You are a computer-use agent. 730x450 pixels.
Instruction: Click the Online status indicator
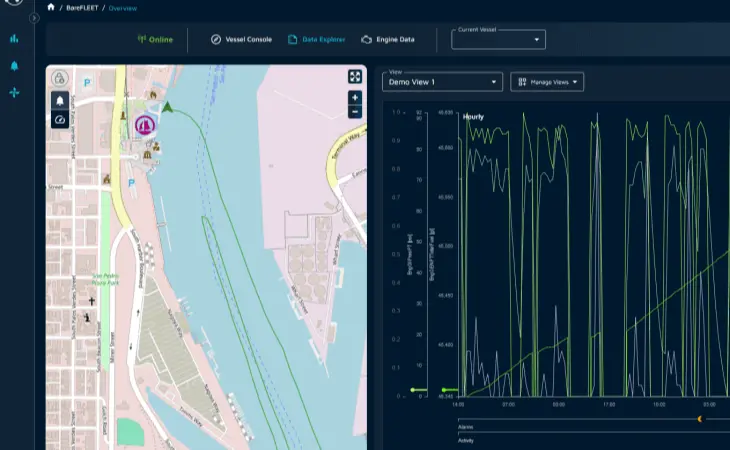pyautogui.click(x=155, y=40)
